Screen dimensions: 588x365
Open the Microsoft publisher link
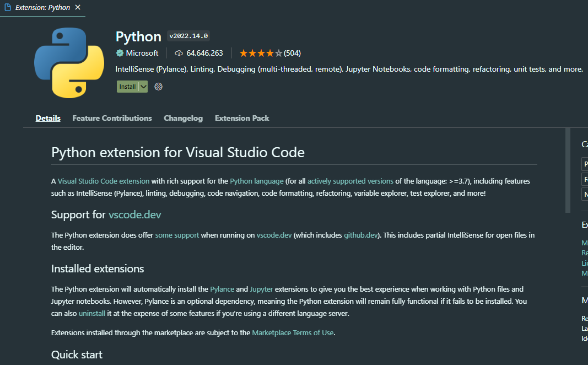pyautogui.click(x=142, y=53)
